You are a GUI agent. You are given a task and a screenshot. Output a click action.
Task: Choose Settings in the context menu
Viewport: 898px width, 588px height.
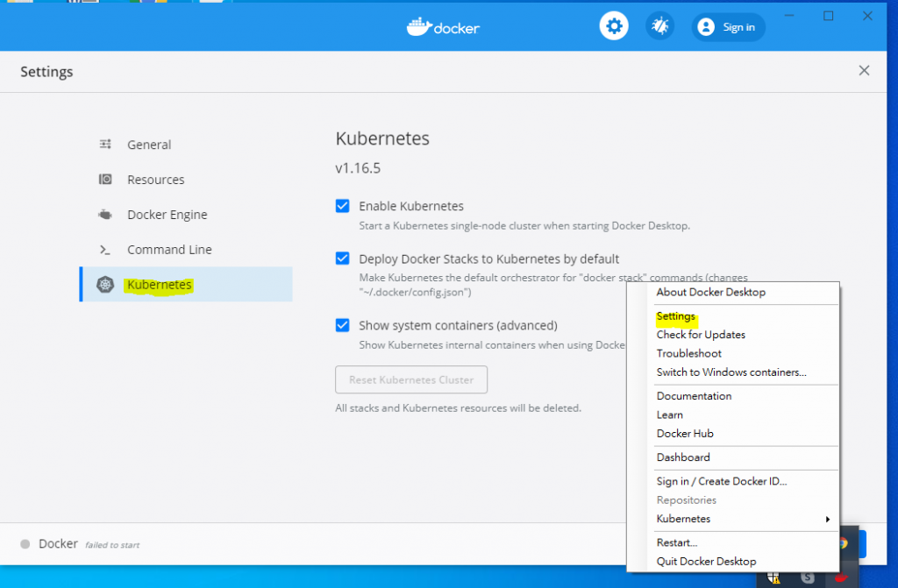tap(676, 316)
